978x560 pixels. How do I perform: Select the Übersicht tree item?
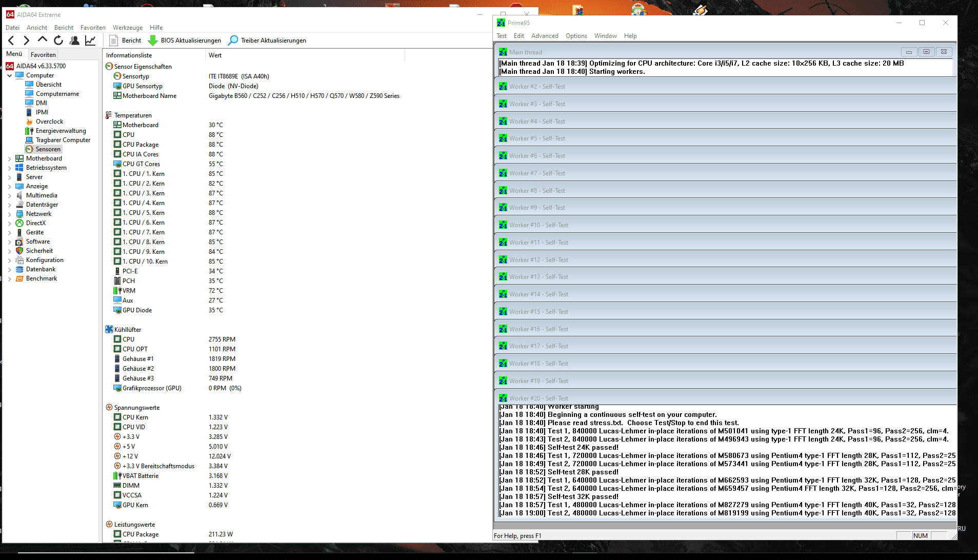click(44, 85)
